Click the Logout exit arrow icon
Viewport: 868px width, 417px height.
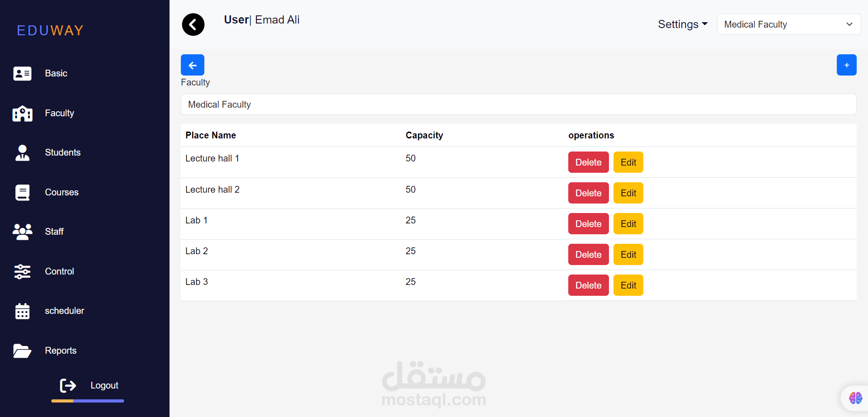[x=68, y=385]
